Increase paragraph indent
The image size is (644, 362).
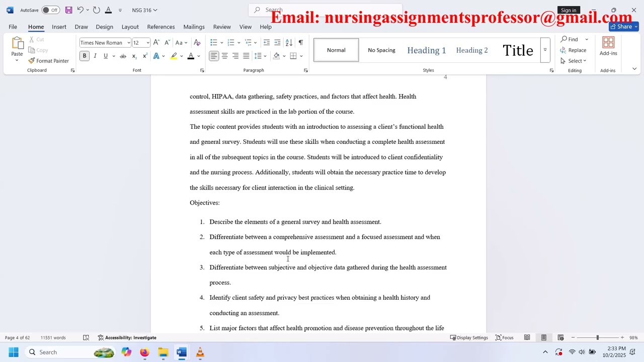tap(277, 43)
